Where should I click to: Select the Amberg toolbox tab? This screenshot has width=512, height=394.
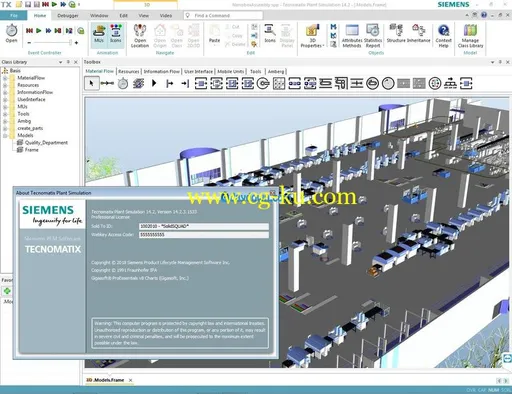click(276, 71)
